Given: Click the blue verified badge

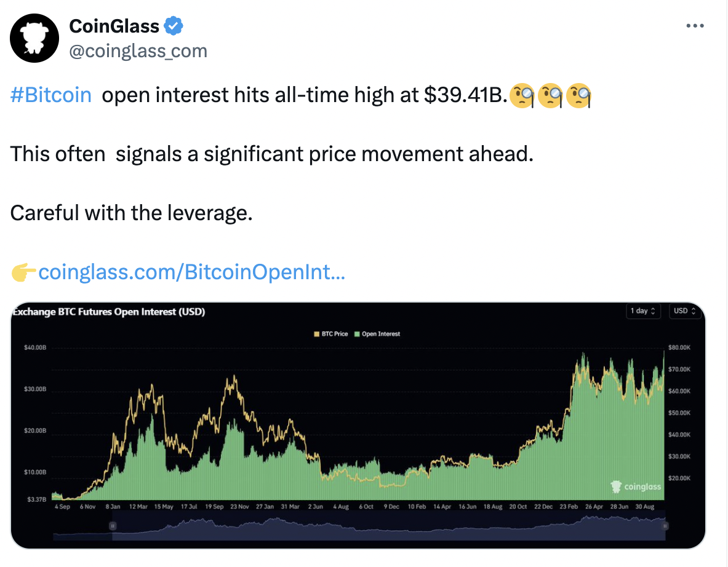Looking at the screenshot, I should tap(173, 26).
